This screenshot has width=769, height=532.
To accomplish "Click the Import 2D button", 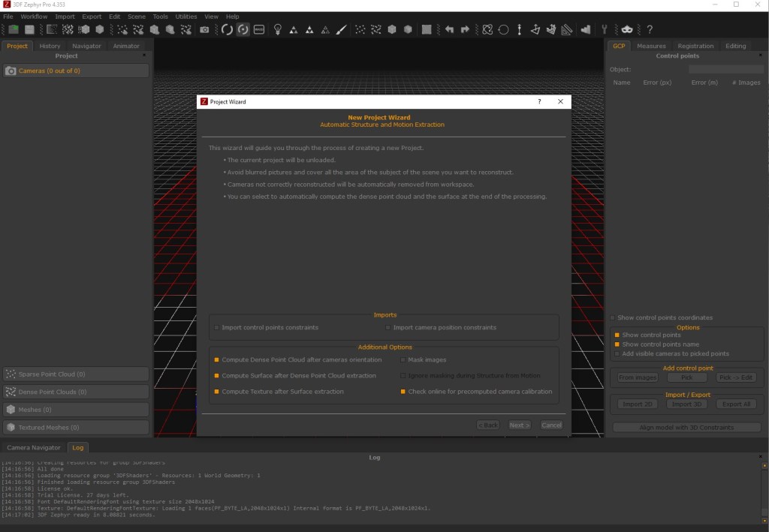I will (x=638, y=404).
